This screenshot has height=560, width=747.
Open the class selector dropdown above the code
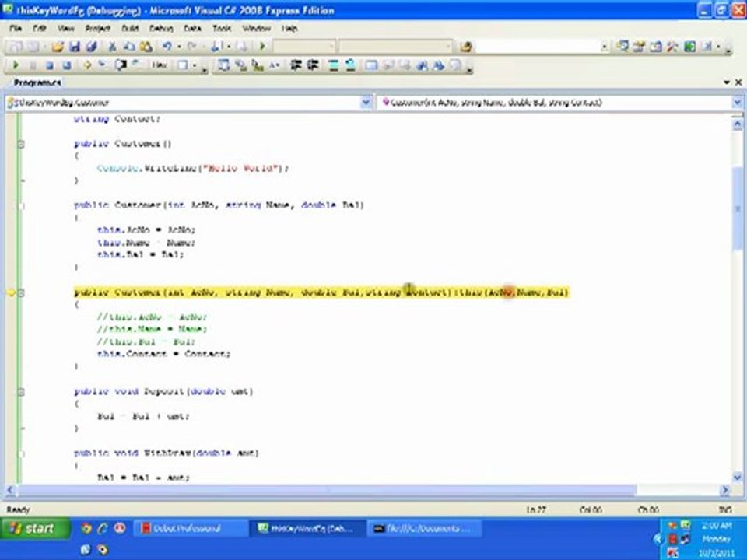(366, 103)
